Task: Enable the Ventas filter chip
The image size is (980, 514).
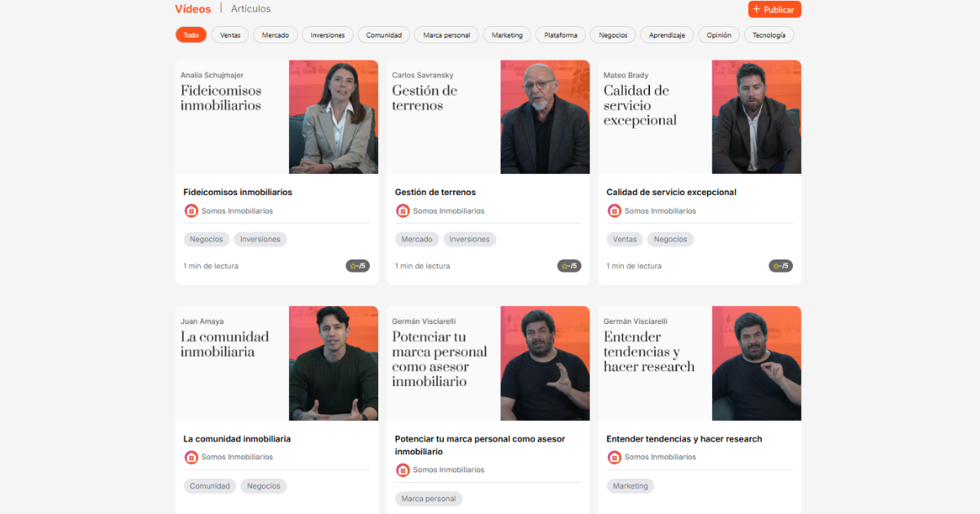Action: click(229, 34)
